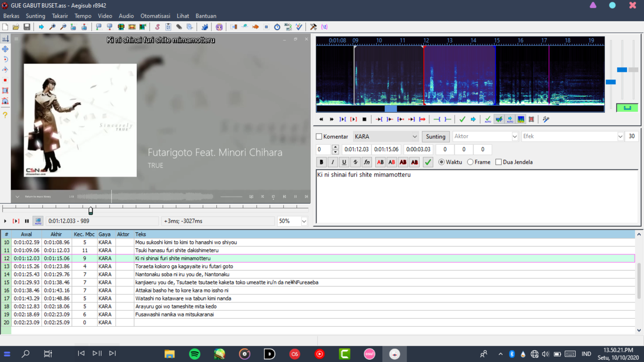Select the rectangular clip visual tool
644x362 pixels.
5,91
